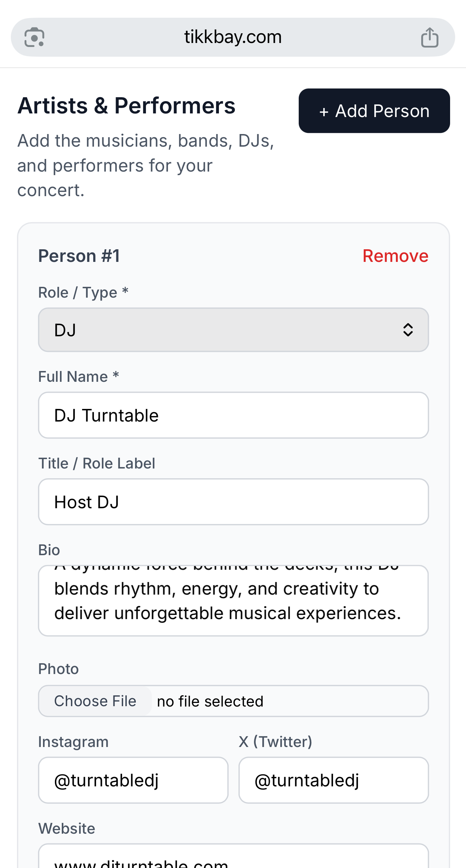The height and width of the screenshot is (868, 466).
Task: Open the Role / Type dropdown showing DJ
Action: [x=224, y=330]
